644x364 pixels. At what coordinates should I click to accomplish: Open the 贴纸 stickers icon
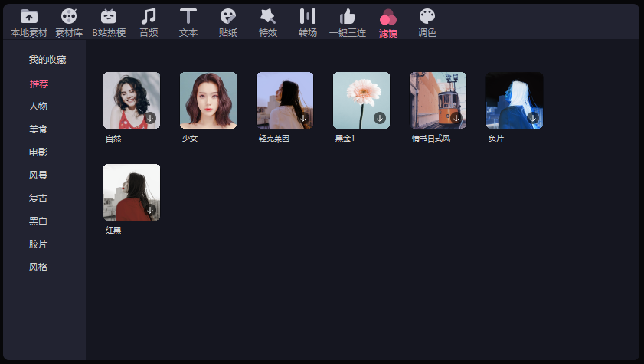pos(228,16)
